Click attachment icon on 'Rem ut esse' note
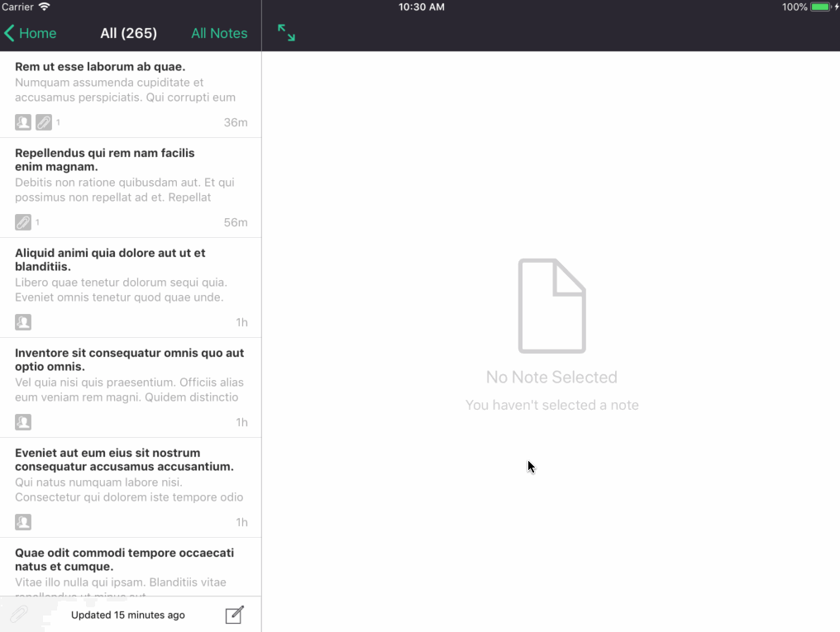This screenshot has height=632, width=840. 44,122
